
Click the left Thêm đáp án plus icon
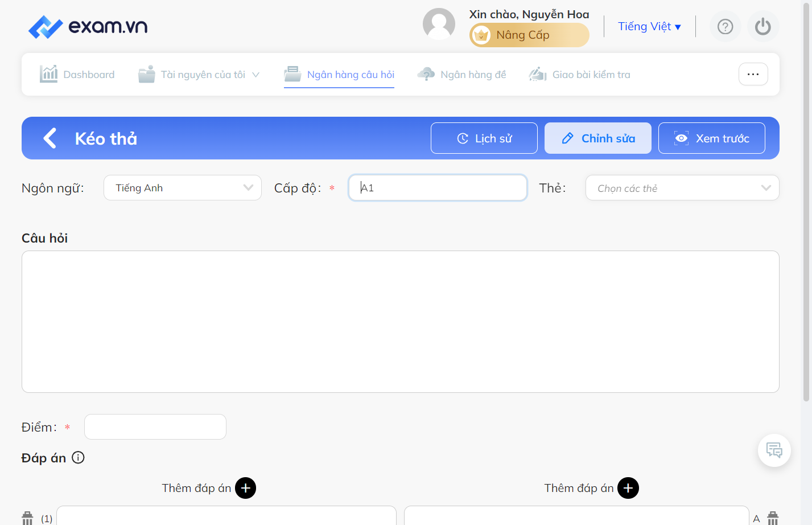coord(245,488)
